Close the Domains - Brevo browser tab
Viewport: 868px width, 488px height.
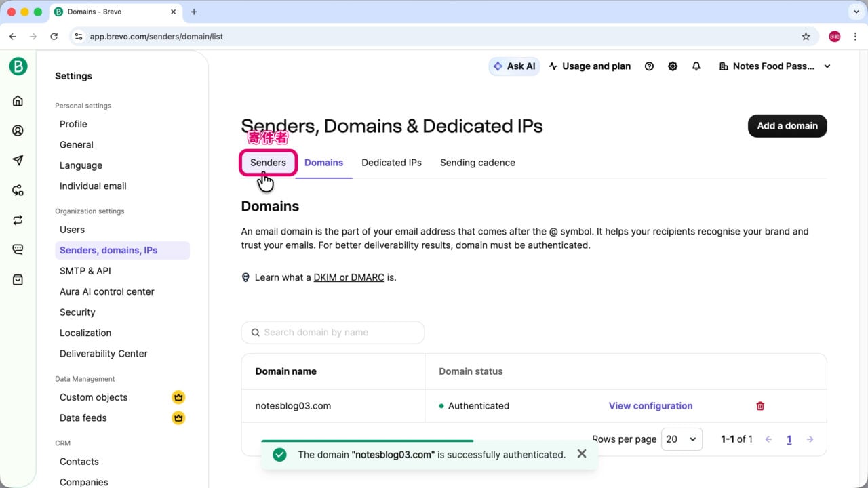pyautogui.click(x=174, y=12)
